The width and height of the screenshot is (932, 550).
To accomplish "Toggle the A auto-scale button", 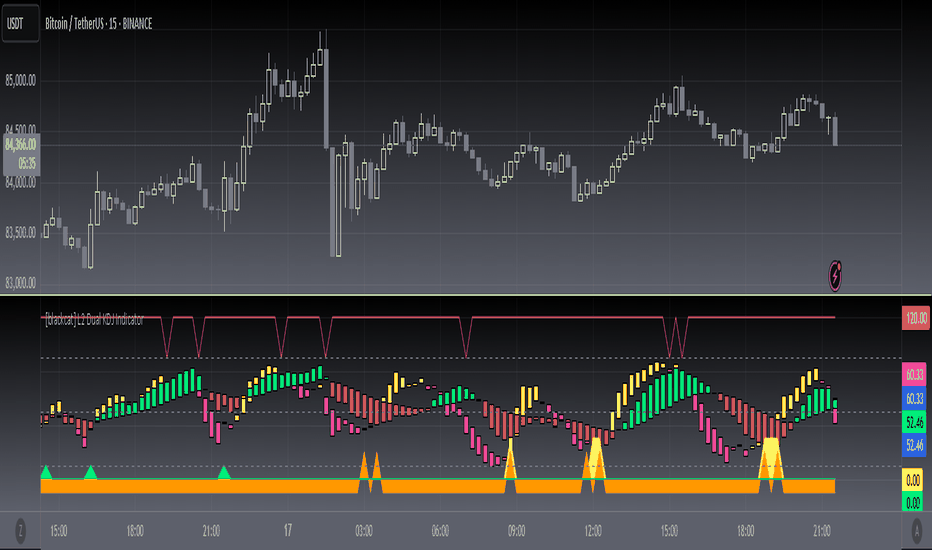I will pos(917,530).
